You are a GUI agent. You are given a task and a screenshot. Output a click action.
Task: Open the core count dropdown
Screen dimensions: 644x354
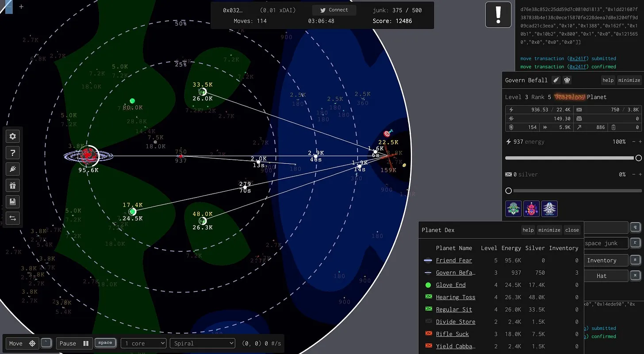pyautogui.click(x=143, y=343)
